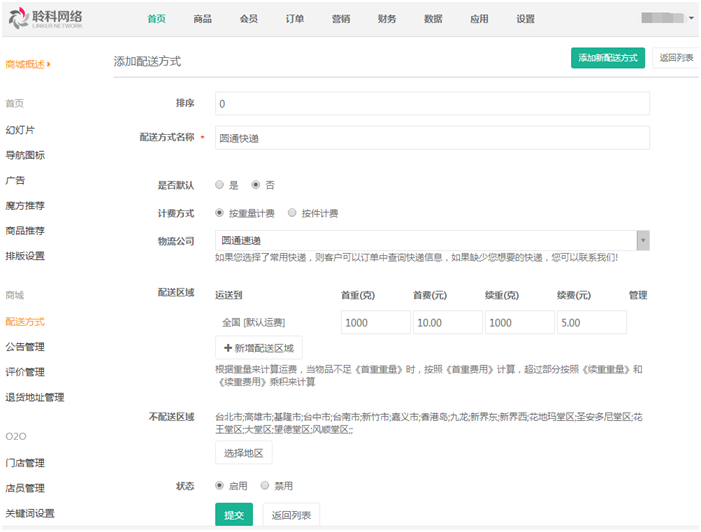701x532 pixels.
Task: Set status to 禁用
Action: pyautogui.click(x=265, y=486)
